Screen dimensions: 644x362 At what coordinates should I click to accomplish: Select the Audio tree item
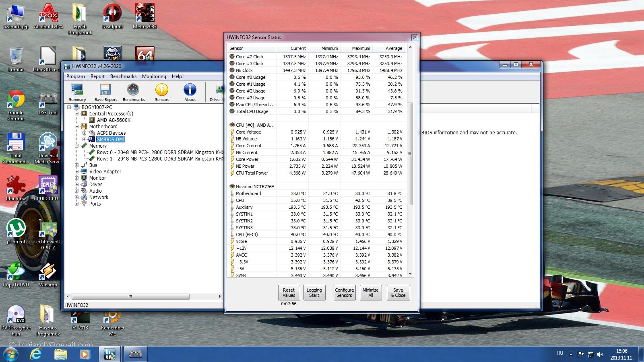point(95,191)
